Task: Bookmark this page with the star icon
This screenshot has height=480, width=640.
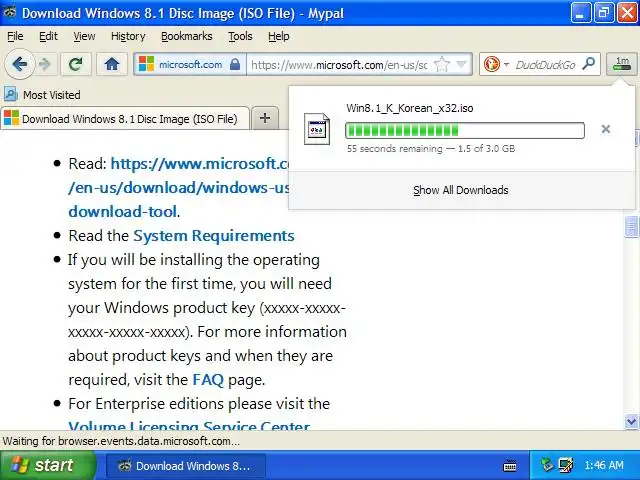Action: (x=442, y=64)
